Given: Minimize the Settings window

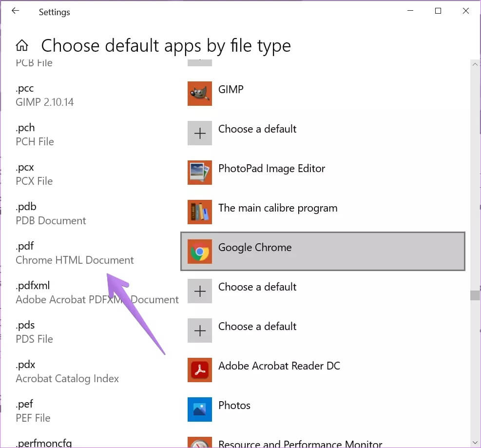Looking at the screenshot, I should [410, 11].
